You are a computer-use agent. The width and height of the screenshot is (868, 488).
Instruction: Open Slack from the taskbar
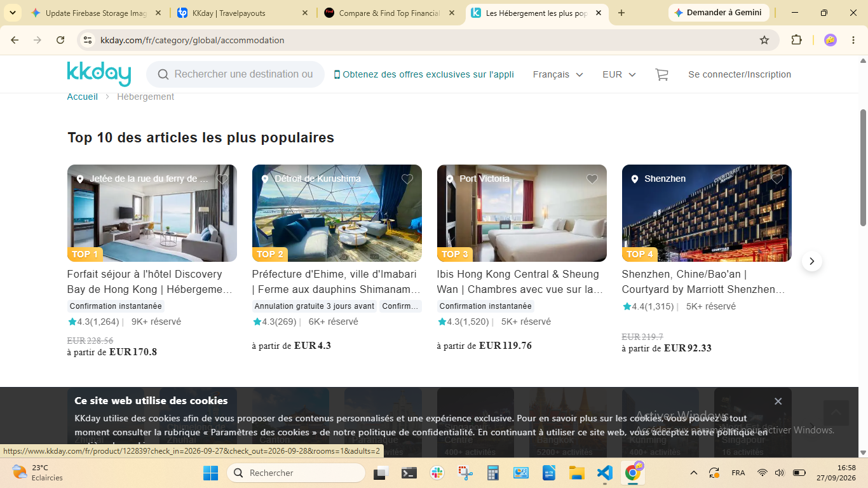437,473
